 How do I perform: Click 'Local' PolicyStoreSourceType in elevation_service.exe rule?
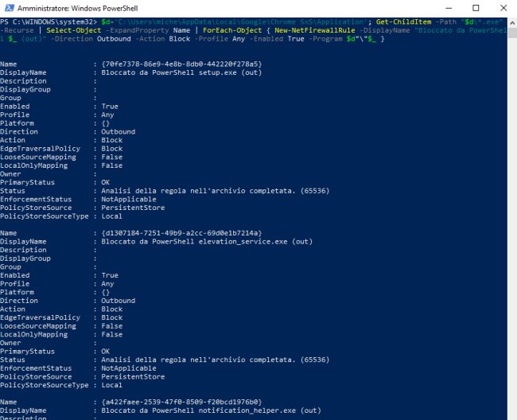point(112,385)
